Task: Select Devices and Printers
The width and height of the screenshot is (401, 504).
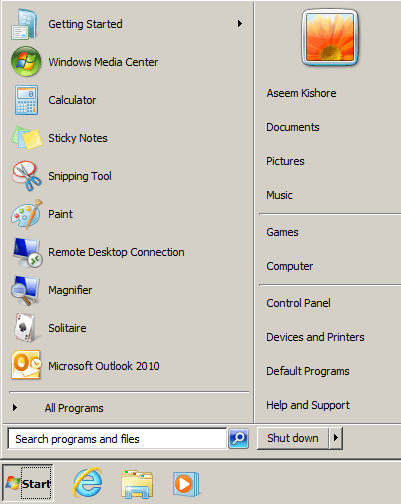Action: [315, 337]
